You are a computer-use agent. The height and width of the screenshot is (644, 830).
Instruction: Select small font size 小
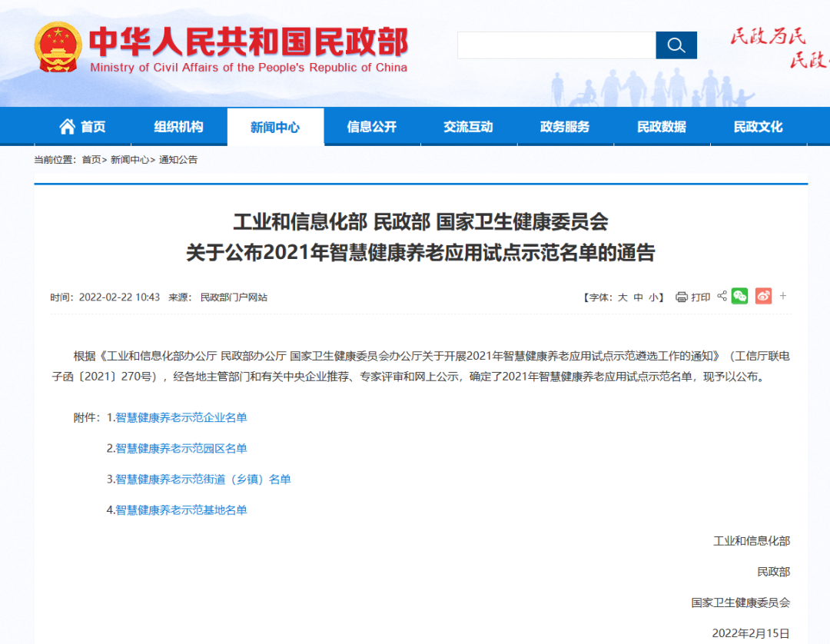point(653,296)
